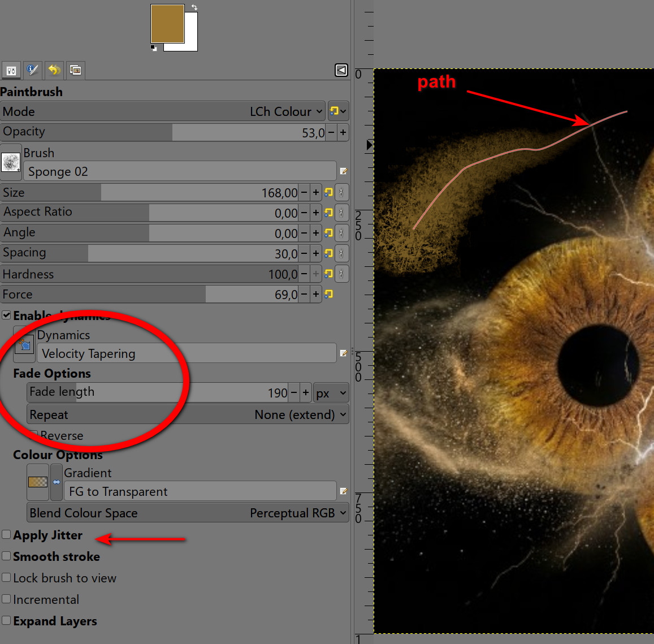Edit the FG to Transparent gradient
The image size is (654, 644).
pyautogui.click(x=343, y=491)
